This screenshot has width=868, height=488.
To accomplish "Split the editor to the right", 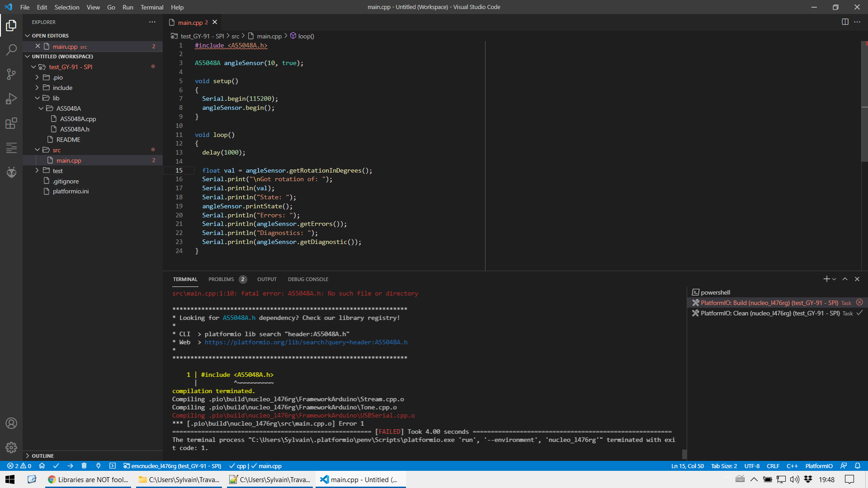I will [x=844, y=22].
